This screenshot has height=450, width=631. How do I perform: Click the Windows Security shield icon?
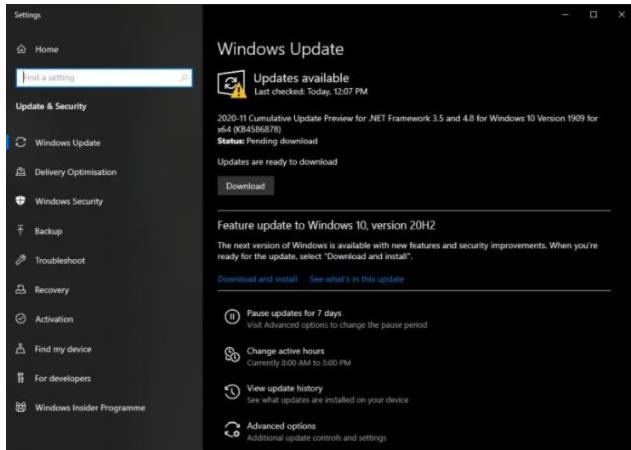[21, 201]
